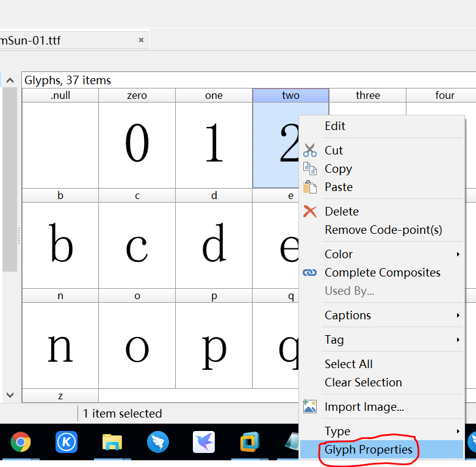Select Remove Code-point(s) menu entry
This screenshot has height=467, width=476.
[382, 230]
